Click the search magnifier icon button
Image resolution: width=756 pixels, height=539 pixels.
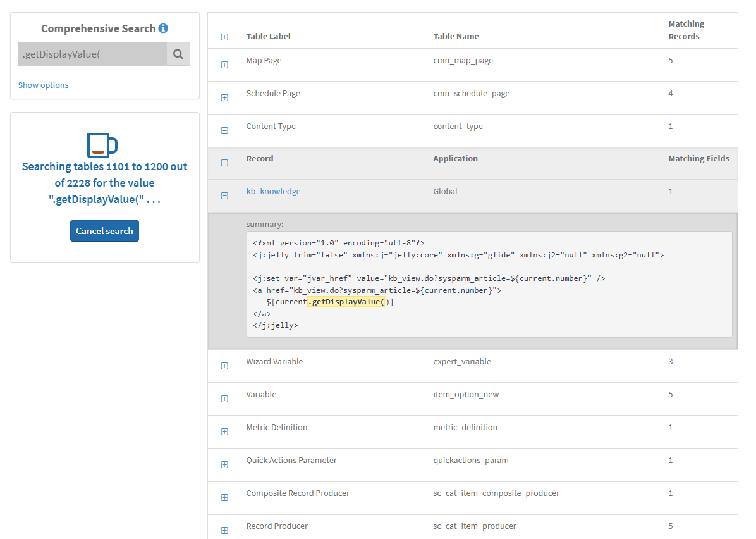point(178,54)
